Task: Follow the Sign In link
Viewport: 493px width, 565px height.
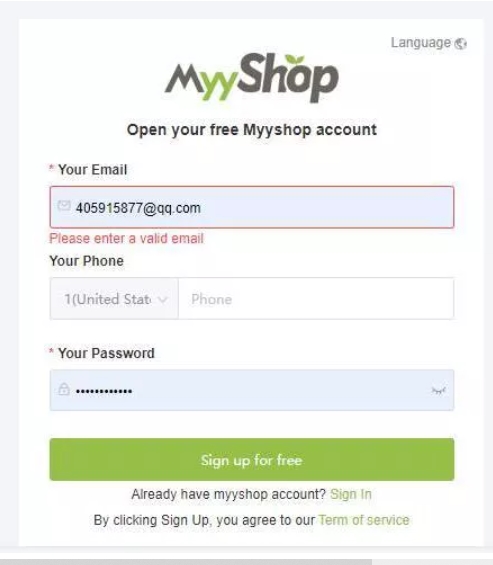Action: (x=351, y=494)
